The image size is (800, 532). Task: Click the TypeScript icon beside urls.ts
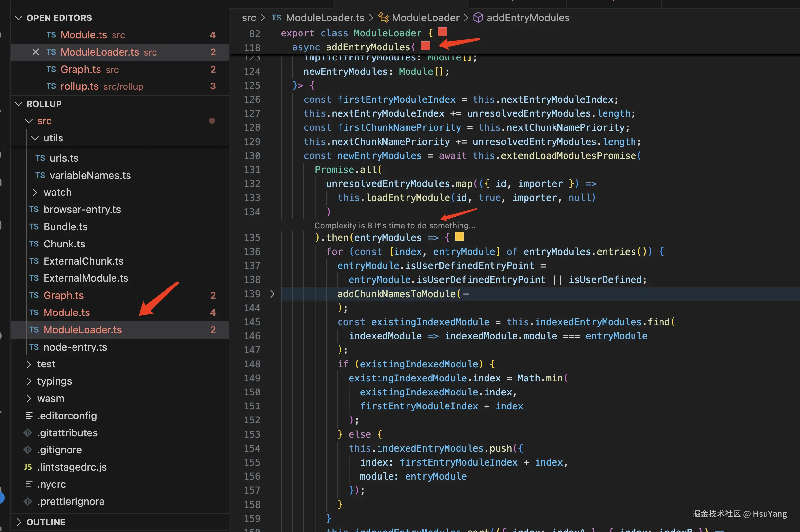[x=40, y=158]
